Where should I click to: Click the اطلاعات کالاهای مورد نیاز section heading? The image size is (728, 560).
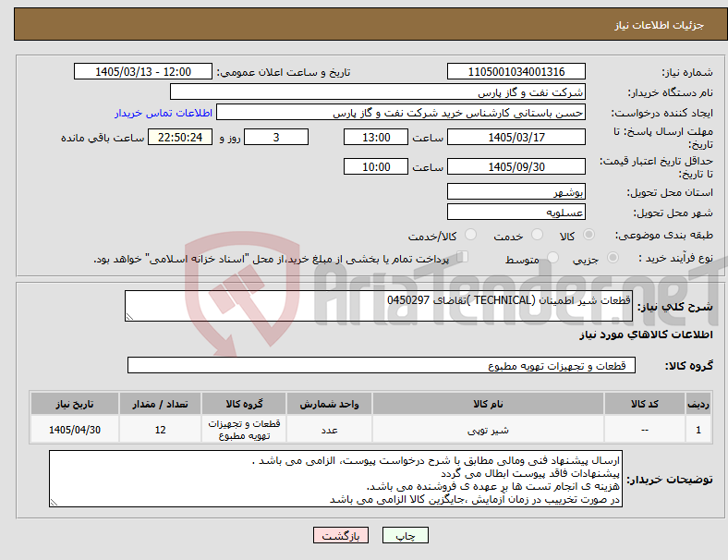(646, 335)
